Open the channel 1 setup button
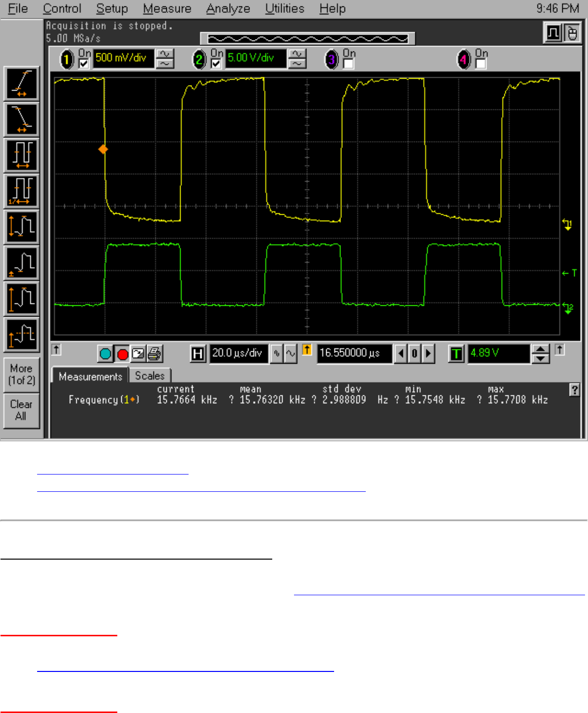The width and height of the screenshot is (588, 713). click(x=67, y=60)
